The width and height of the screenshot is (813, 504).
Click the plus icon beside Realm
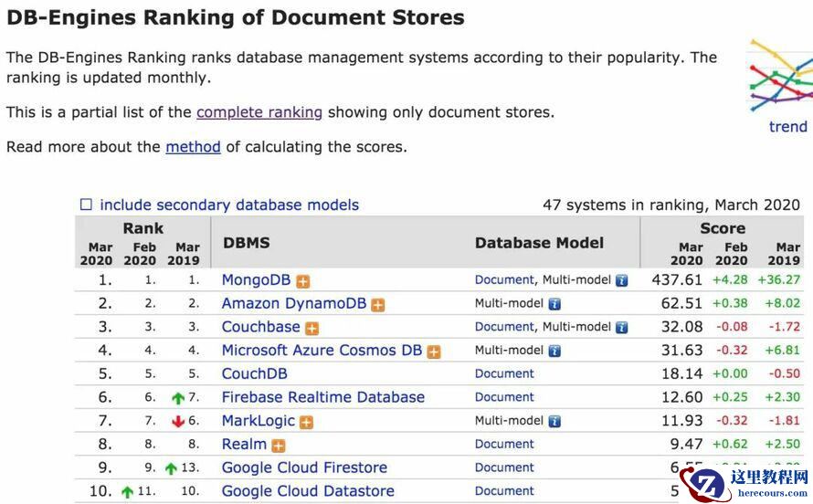[278, 446]
